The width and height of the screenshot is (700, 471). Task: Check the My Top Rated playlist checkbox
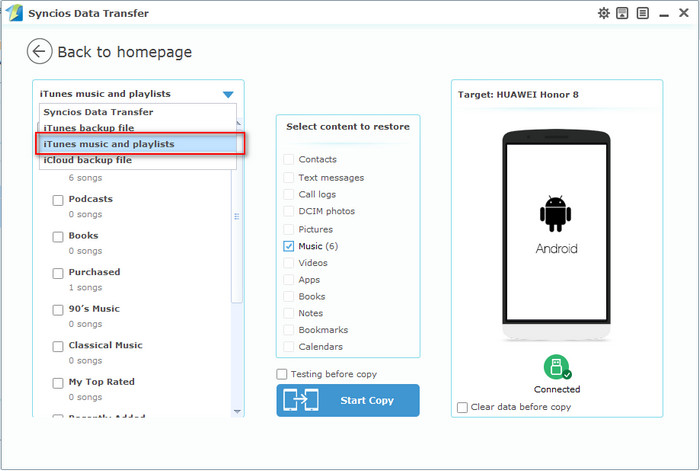[x=58, y=383]
